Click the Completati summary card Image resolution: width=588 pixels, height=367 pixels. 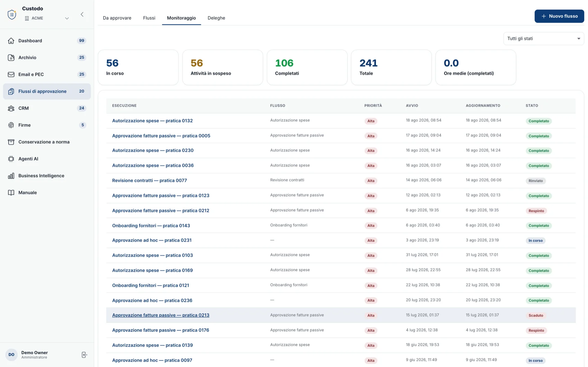(x=307, y=67)
